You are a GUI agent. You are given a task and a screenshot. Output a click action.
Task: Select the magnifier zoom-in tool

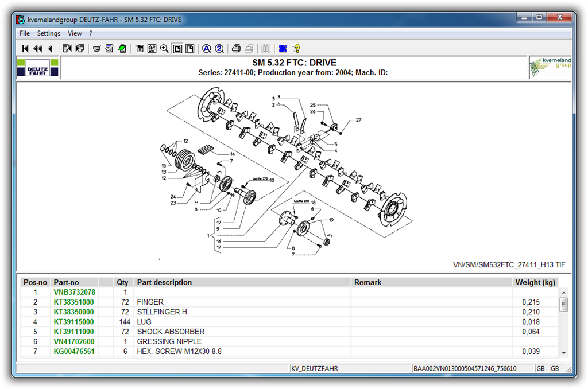[164, 48]
